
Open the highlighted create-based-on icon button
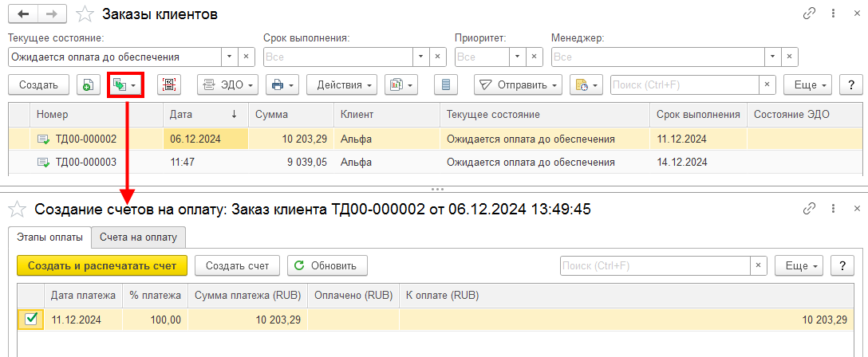[126, 84]
